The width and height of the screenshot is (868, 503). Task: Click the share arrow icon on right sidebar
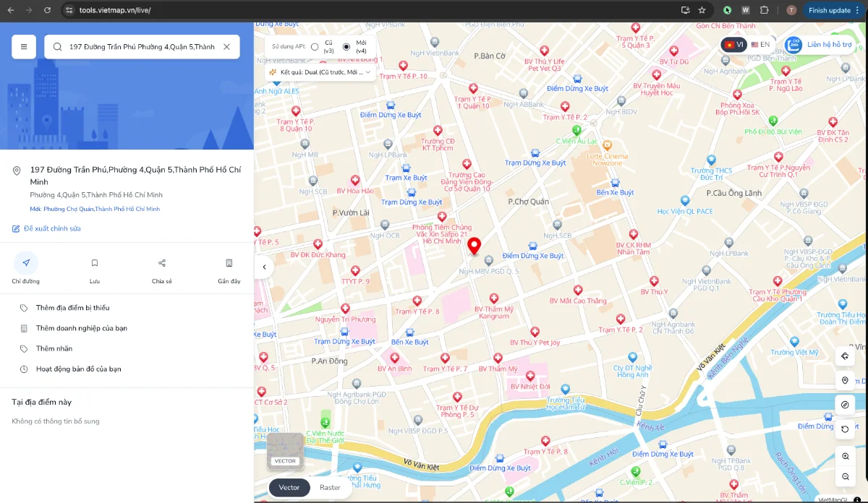[845, 356]
